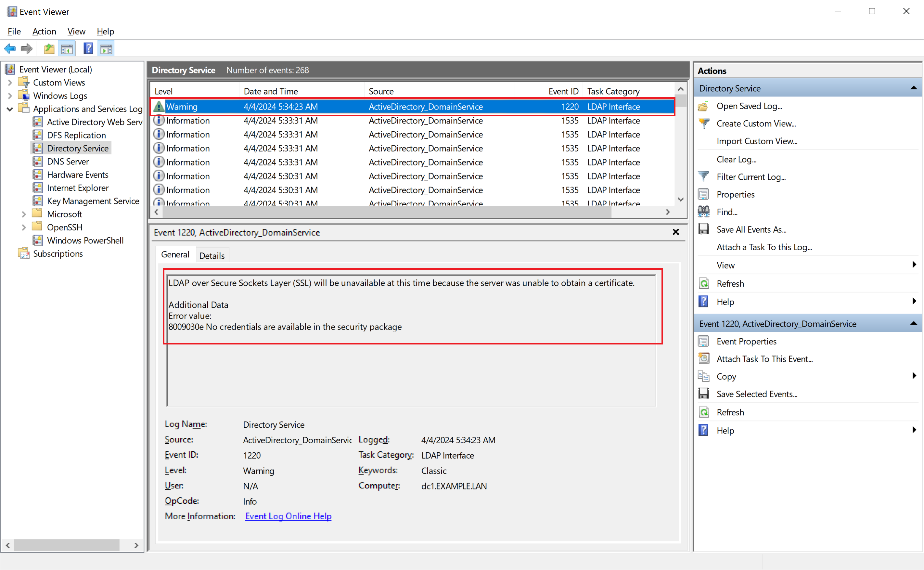Click event list horizontal scroll left arrow
The width and height of the screenshot is (924, 570).
(x=156, y=212)
